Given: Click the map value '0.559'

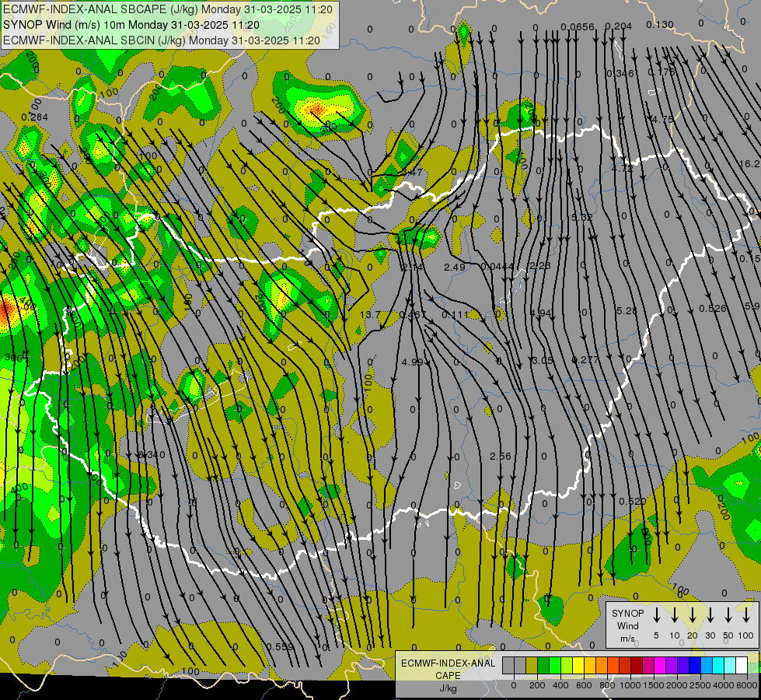Looking at the screenshot, I should click(x=280, y=646).
